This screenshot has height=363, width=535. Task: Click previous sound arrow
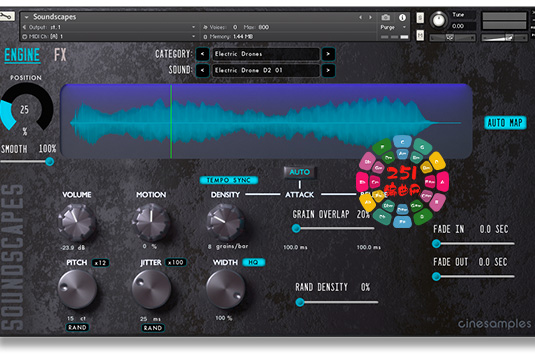[x=203, y=70]
